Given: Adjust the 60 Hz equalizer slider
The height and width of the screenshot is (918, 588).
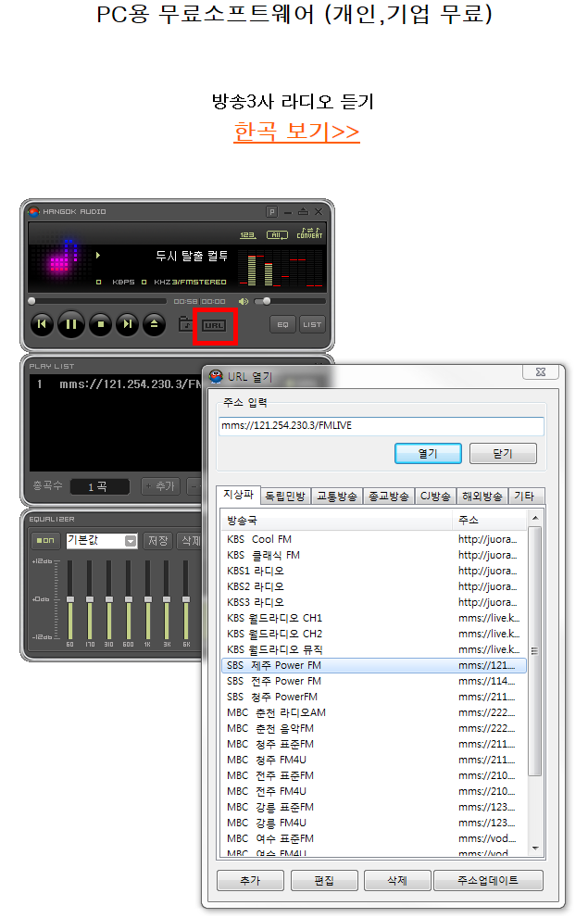Looking at the screenshot, I should pyautogui.click(x=70, y=599).
